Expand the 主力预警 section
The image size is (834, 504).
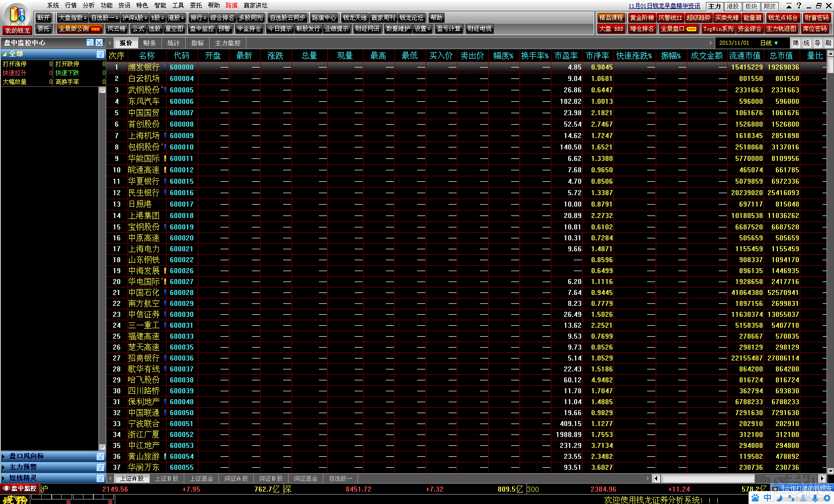4,467
